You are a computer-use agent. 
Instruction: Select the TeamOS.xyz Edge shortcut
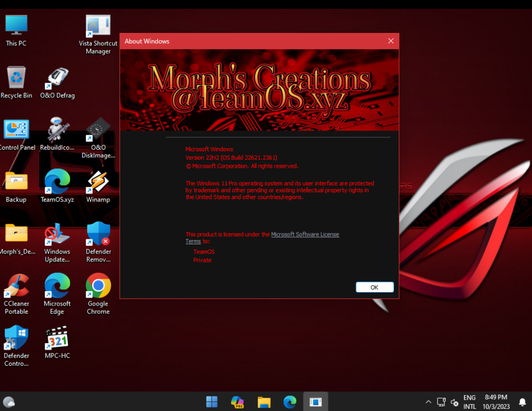click(x=57, y=186)
